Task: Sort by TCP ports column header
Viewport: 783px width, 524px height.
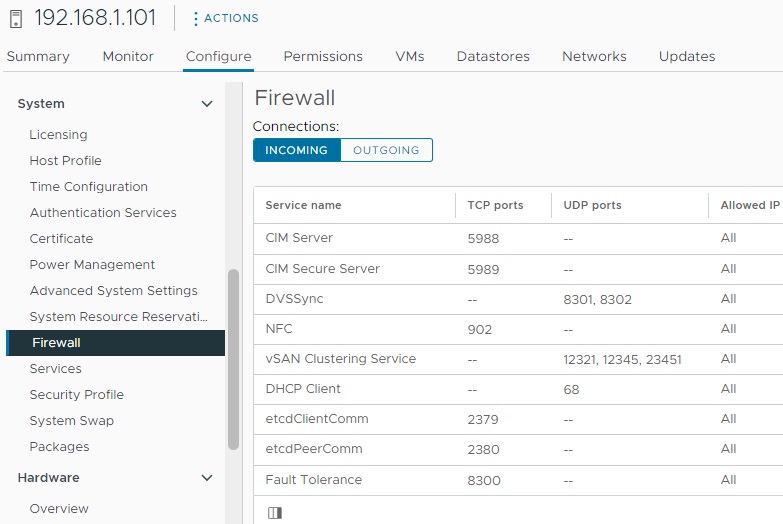Action: (495, 205)
